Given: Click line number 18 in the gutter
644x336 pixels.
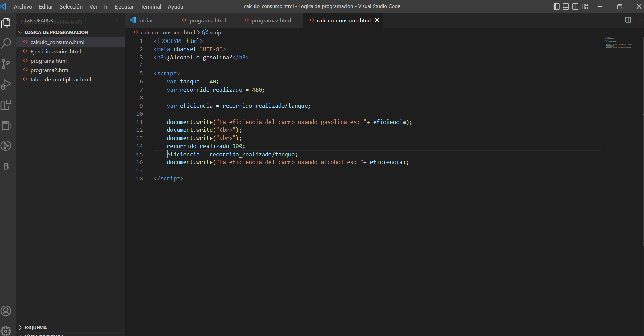Looking at the screenshot, I should (x=139, y=178).
